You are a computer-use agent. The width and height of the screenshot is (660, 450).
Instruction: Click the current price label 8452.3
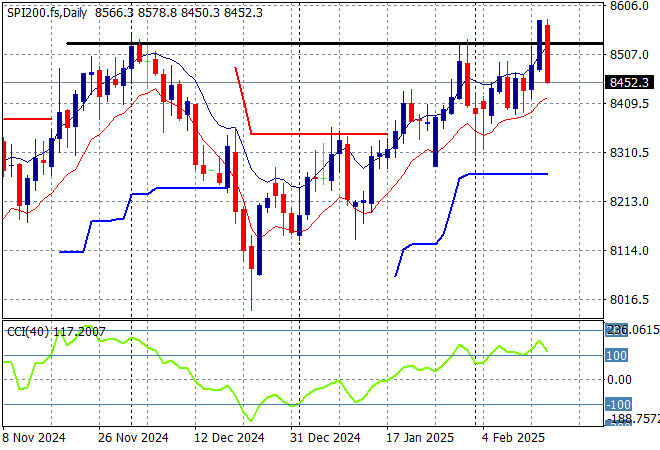click(x=629, y=83)
